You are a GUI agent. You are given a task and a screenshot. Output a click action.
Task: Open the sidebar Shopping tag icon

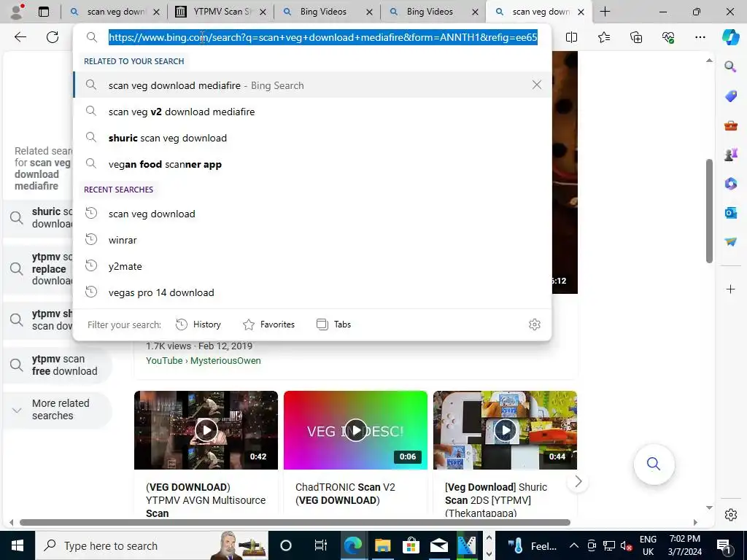click(730, 96)
